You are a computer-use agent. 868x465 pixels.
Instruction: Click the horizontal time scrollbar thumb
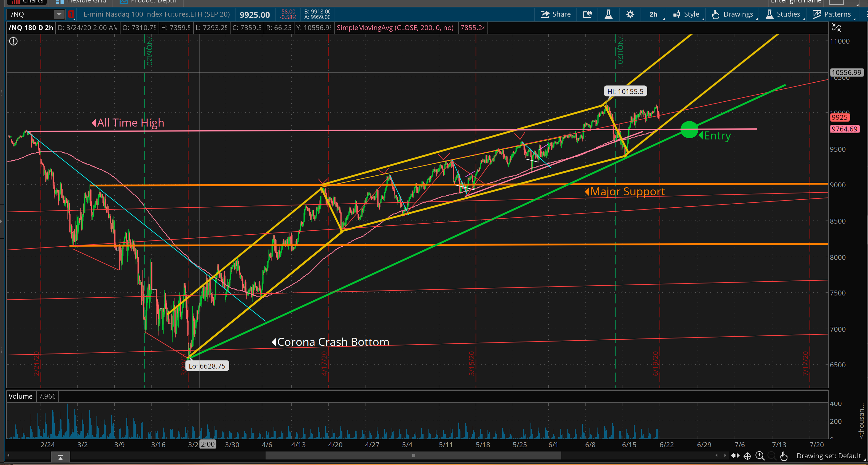tap(413, 456)
